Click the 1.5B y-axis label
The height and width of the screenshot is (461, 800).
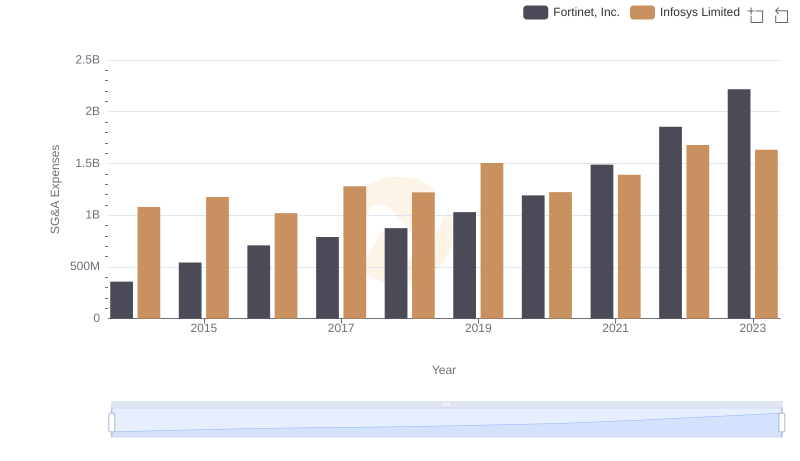coord(88,163)
